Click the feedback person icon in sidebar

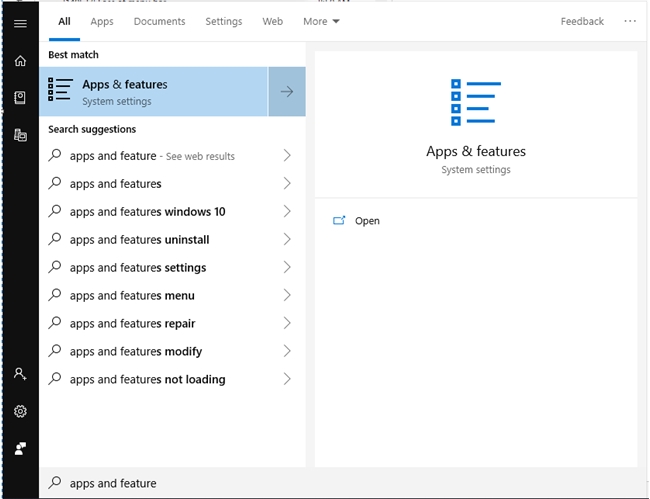coord(20,448)
